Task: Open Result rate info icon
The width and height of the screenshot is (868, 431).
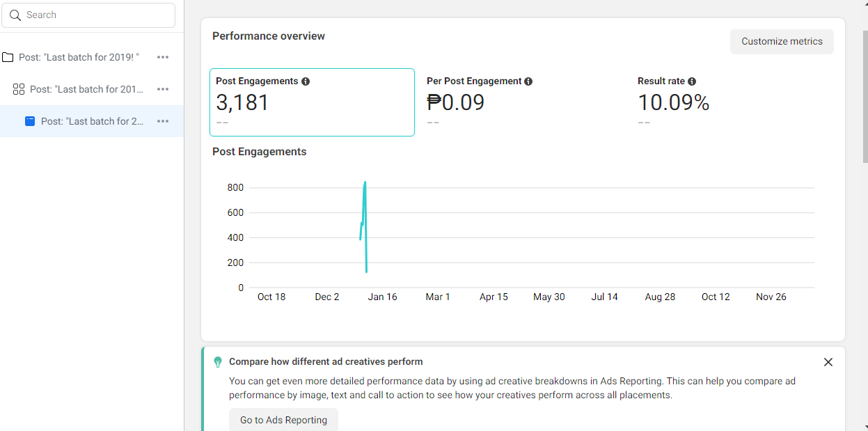Action: (692, 81)
